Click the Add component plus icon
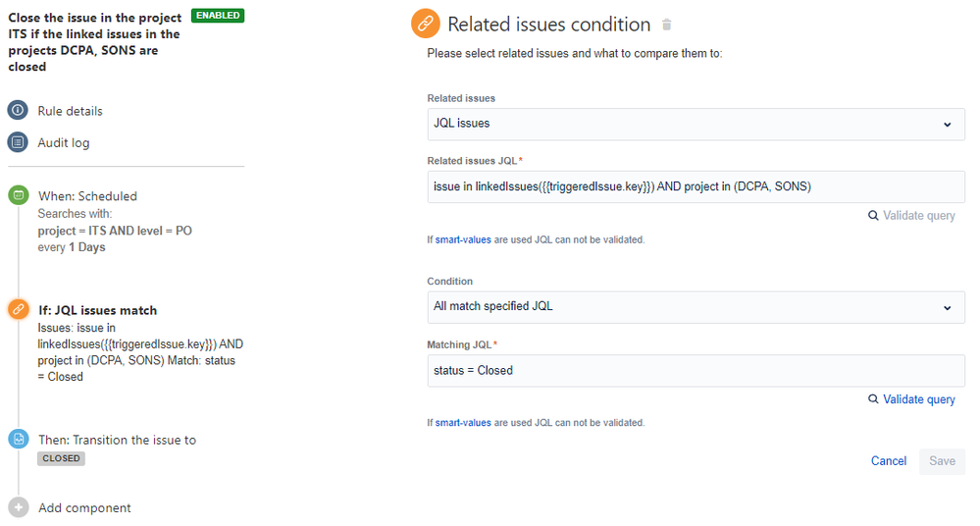 (18, 507)
